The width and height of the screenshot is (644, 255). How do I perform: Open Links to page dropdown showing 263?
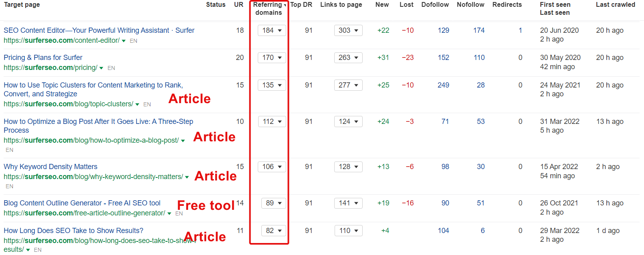coord(348,58)
